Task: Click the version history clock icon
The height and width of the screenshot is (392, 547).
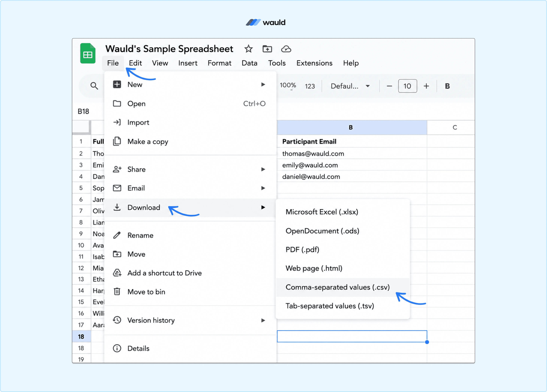Action: pos(117,320)
